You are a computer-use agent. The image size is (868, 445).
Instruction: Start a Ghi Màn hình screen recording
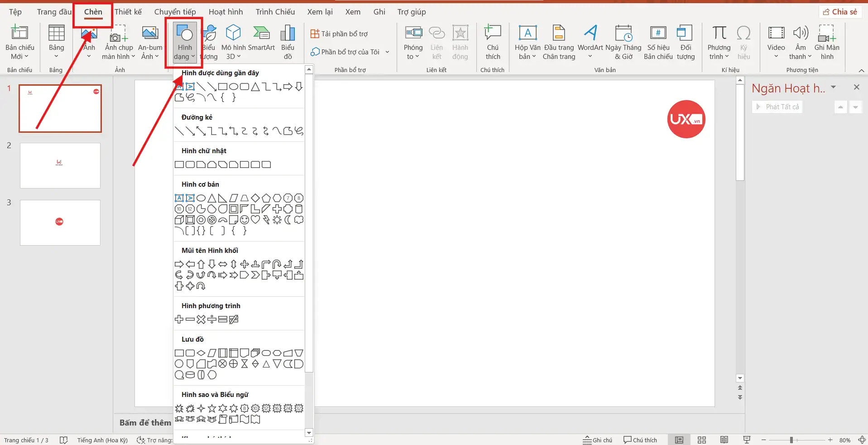[827, 41]
